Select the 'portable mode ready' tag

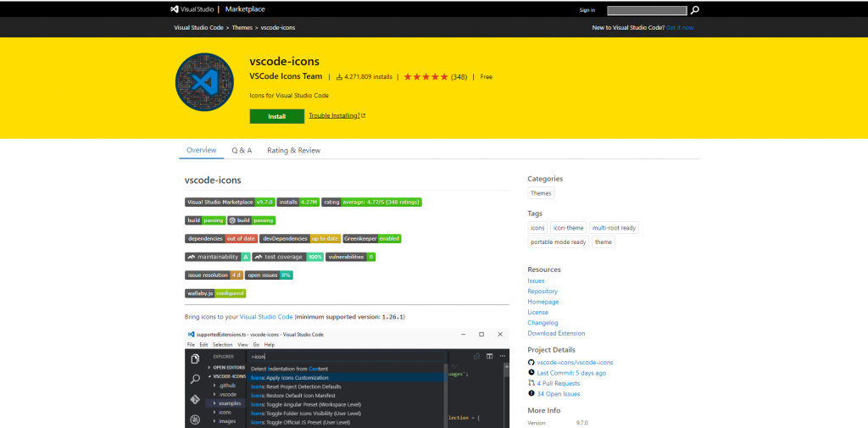558,242
